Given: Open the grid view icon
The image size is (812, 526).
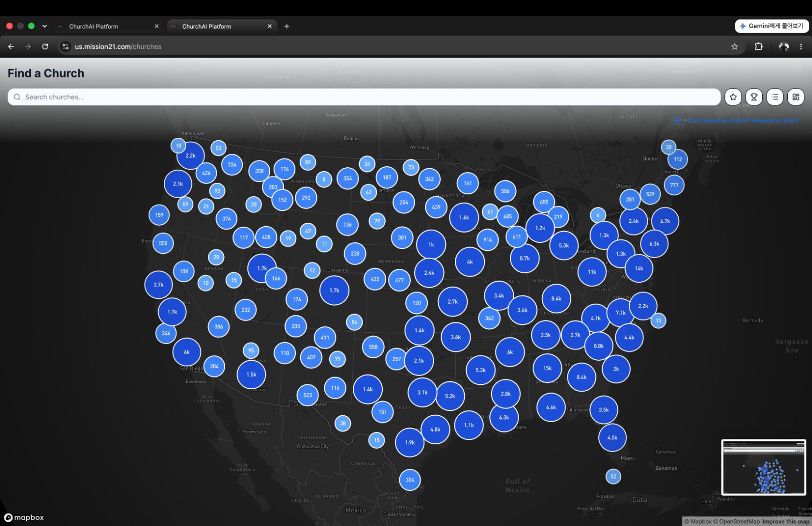Looking at the screenshot, I should (796, 97).
